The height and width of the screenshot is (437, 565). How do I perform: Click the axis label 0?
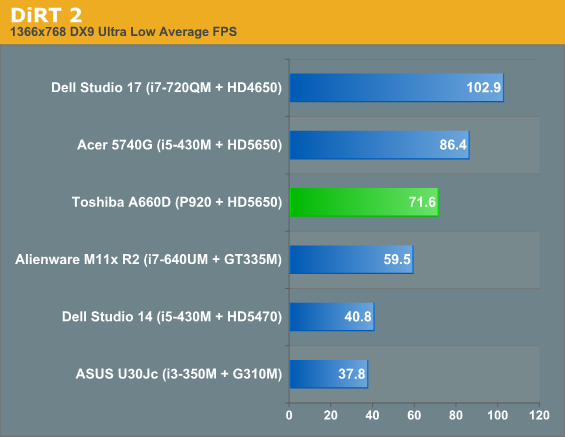(x=289, y=415)
